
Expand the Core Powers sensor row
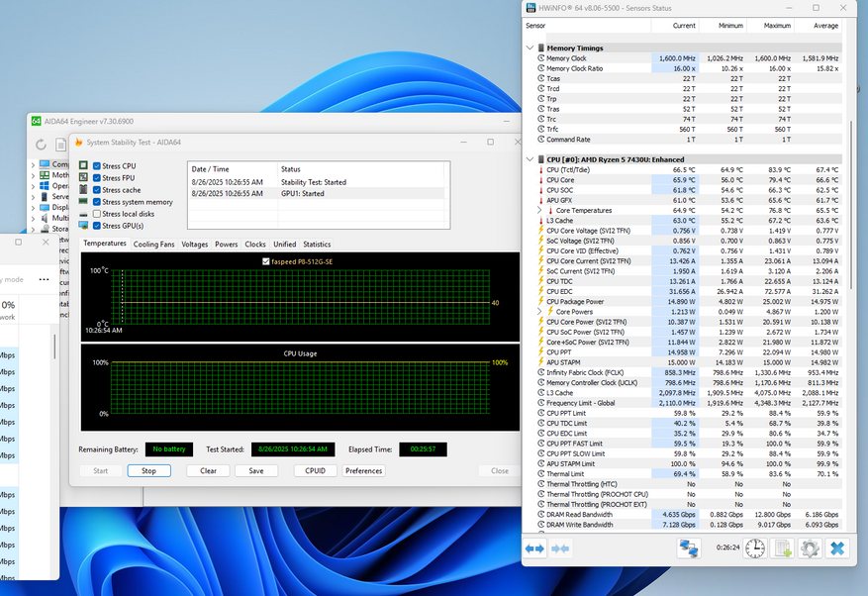coord(539,312)
